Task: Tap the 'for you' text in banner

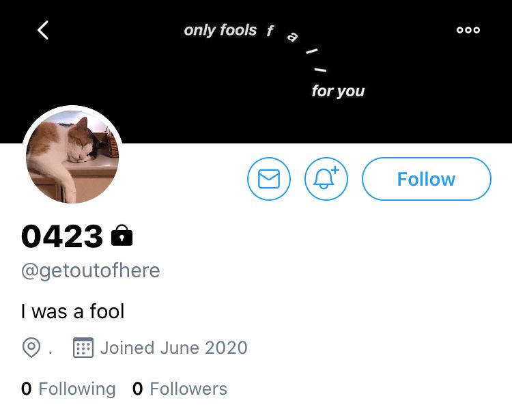Action: pyautogui.click(x=338, y=91)
